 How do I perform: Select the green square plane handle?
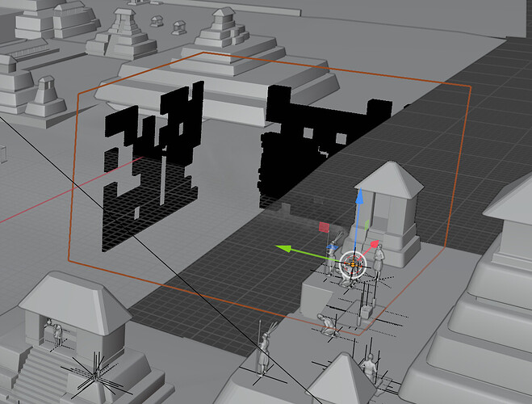(367, 225)
